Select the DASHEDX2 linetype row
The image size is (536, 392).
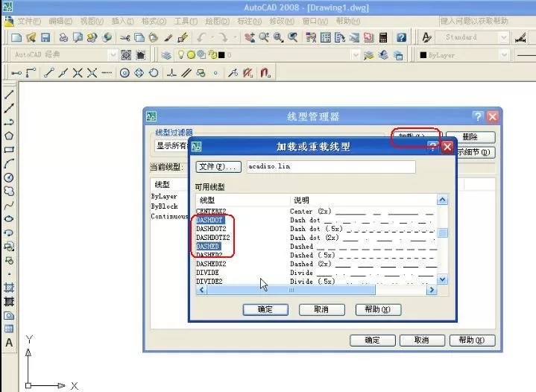tap(317, 264)
